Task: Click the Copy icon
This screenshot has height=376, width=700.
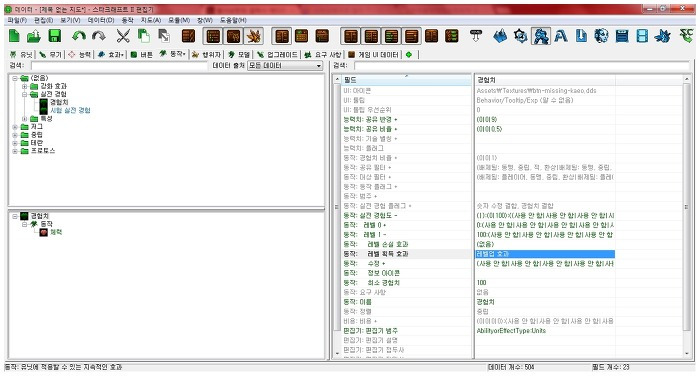Action: (x=143, y=36)
